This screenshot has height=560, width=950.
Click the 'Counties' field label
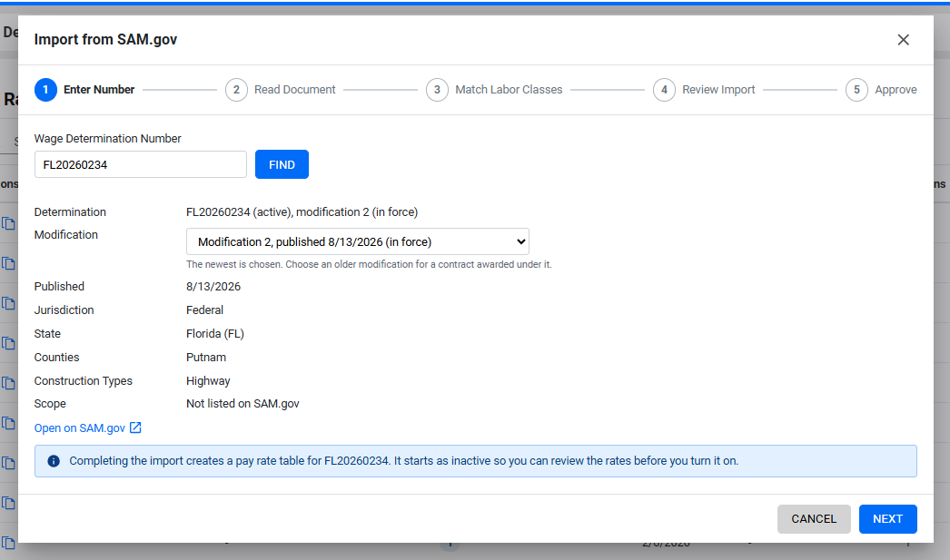(57, 358)
